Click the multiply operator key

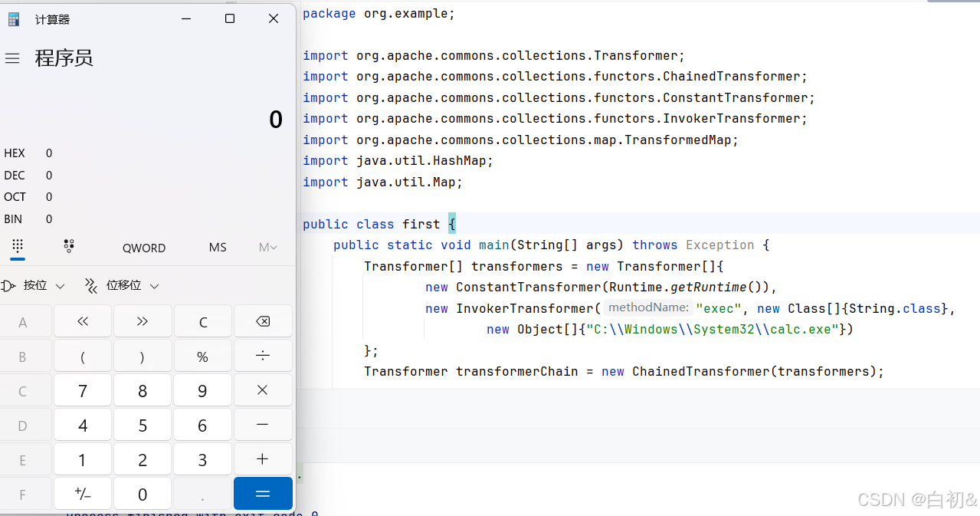tap(263, 390)
